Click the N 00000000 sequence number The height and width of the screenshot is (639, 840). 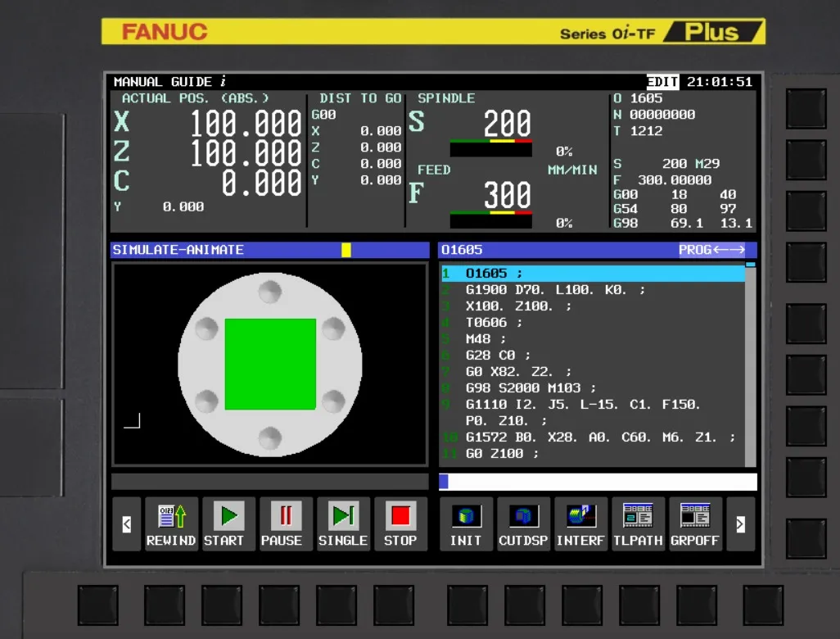[x=654, y=114]
